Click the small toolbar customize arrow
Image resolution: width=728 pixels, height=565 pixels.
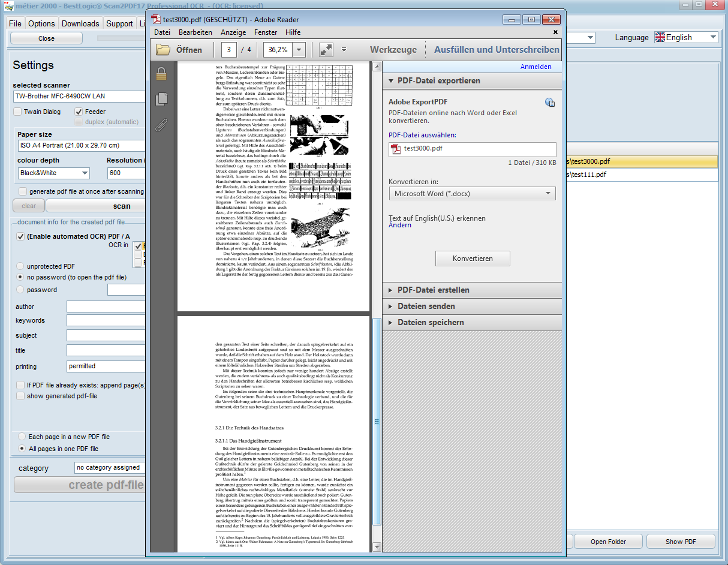point(344,50)
